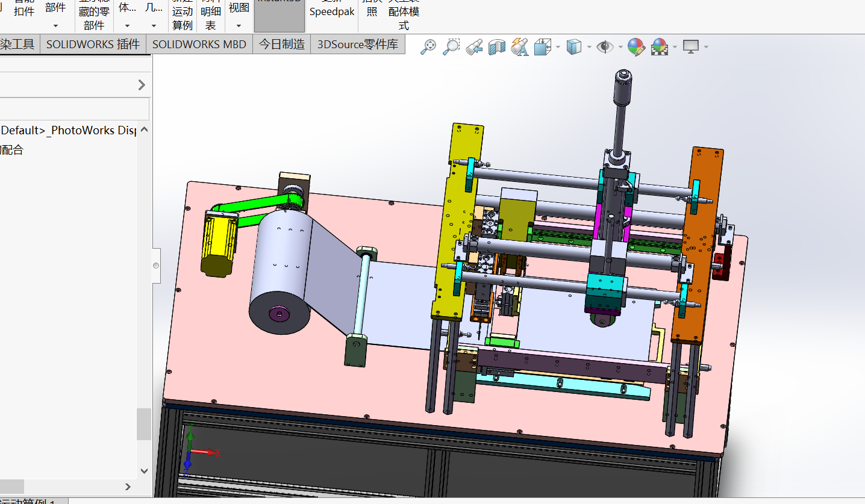Activate the Section View tool
Viewport: 865px width, 504px height.
(x=497, y=47)
